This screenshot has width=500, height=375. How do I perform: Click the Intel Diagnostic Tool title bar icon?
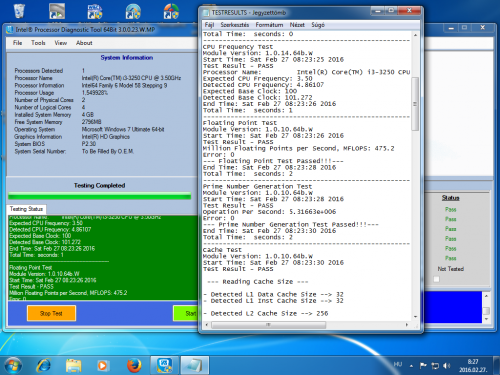pyautogui.click(x=10, y=30)
